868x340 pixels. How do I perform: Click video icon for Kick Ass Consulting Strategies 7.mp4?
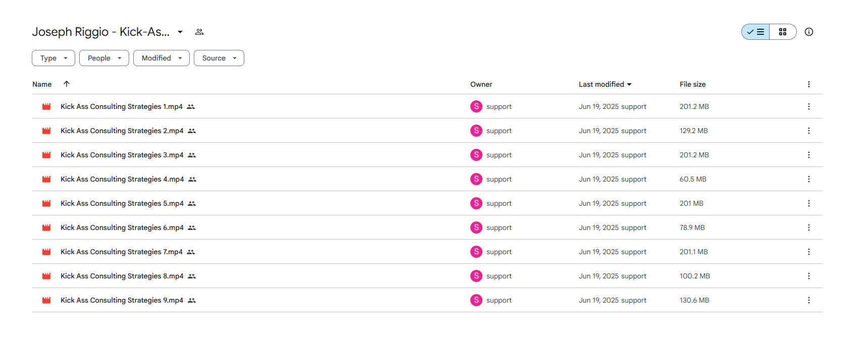(46, 252)
